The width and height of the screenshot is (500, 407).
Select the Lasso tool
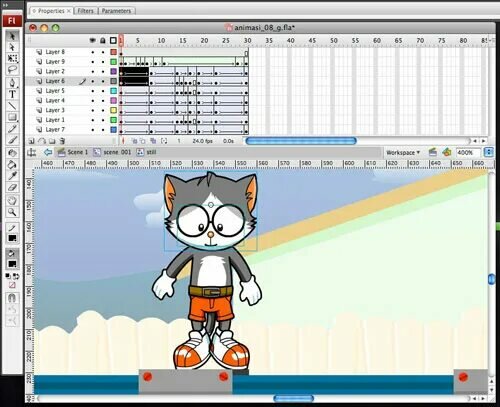(x=12, y=70)
